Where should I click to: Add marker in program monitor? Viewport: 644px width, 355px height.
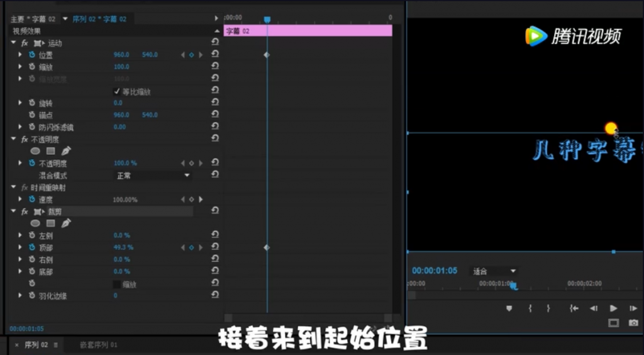pyautogui.click(x=509, y=308)
